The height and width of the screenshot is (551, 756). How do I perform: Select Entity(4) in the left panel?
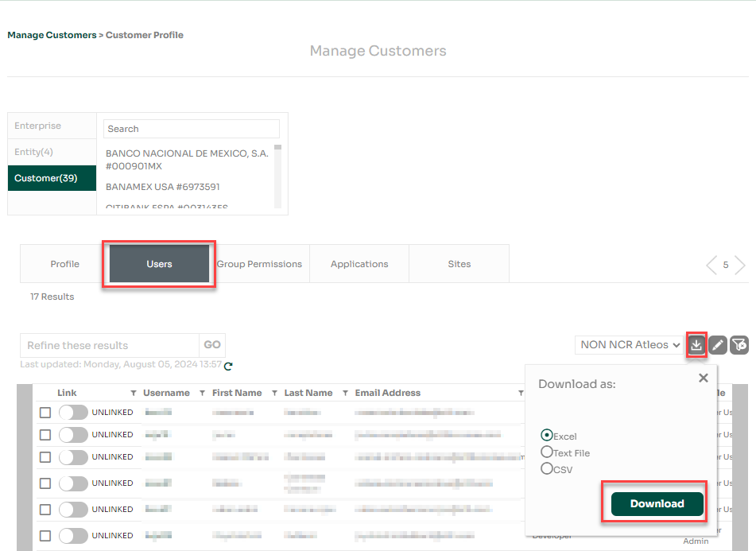[33, 152]
